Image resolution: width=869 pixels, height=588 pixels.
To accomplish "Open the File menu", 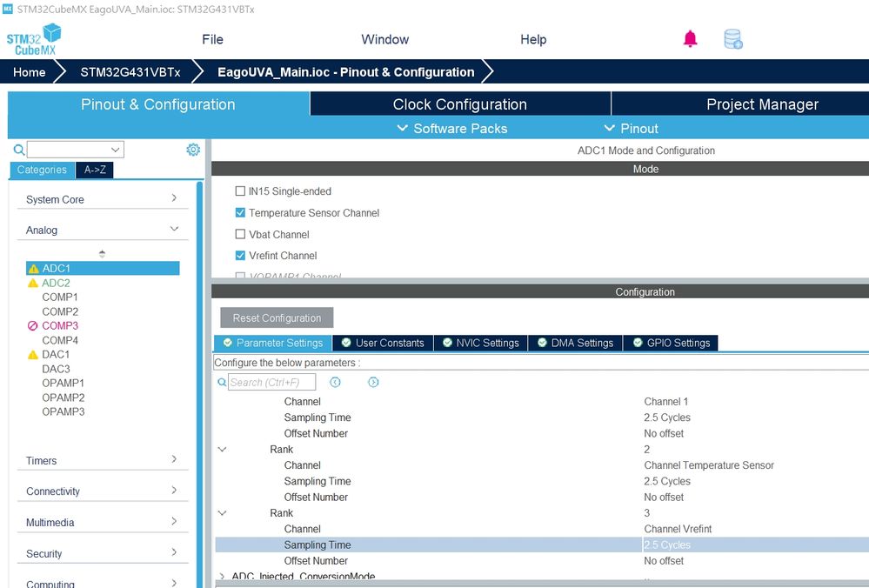I will point(213,39).
